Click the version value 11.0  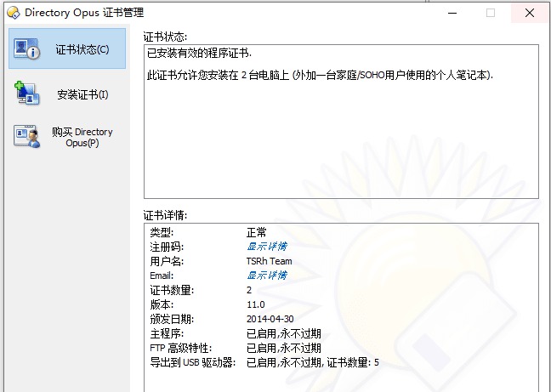pyautogui.click(x=256, y=304)
